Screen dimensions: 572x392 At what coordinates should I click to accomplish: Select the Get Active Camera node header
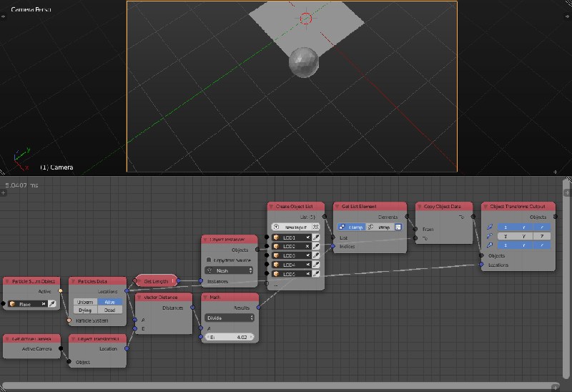(31, 338)
